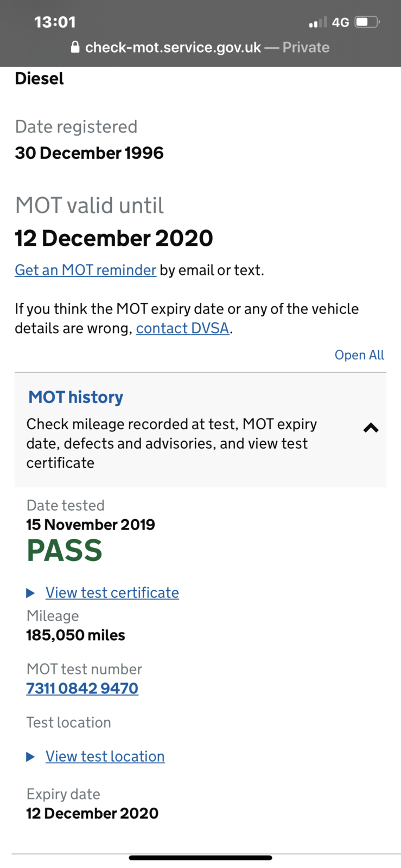Screen dimensions: 401x868
Task: Tap the 4G network indicator
Action: click(x=340, y=22)
